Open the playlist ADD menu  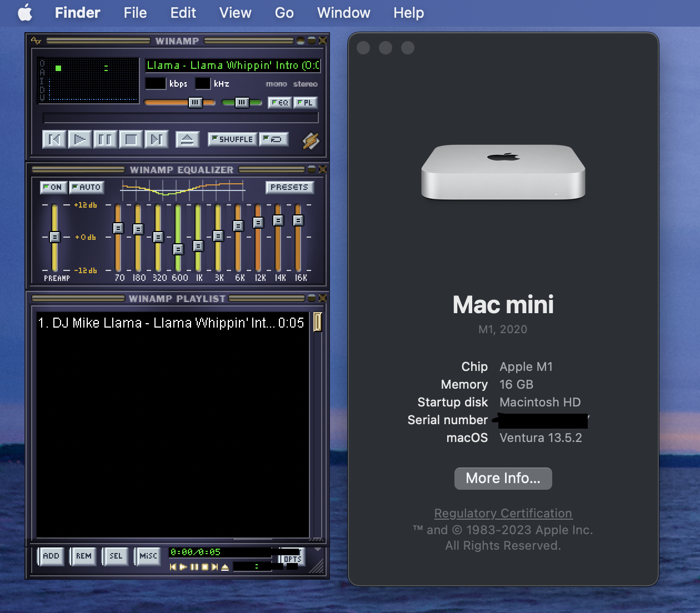(51, 556)
